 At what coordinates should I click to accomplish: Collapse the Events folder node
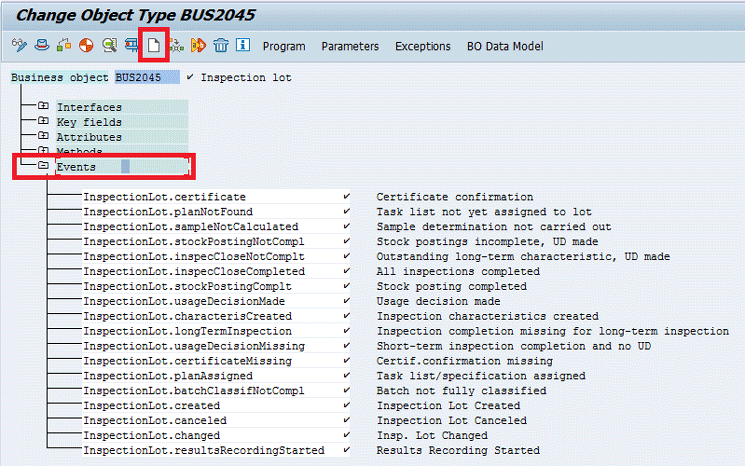(x=43, y=166)
